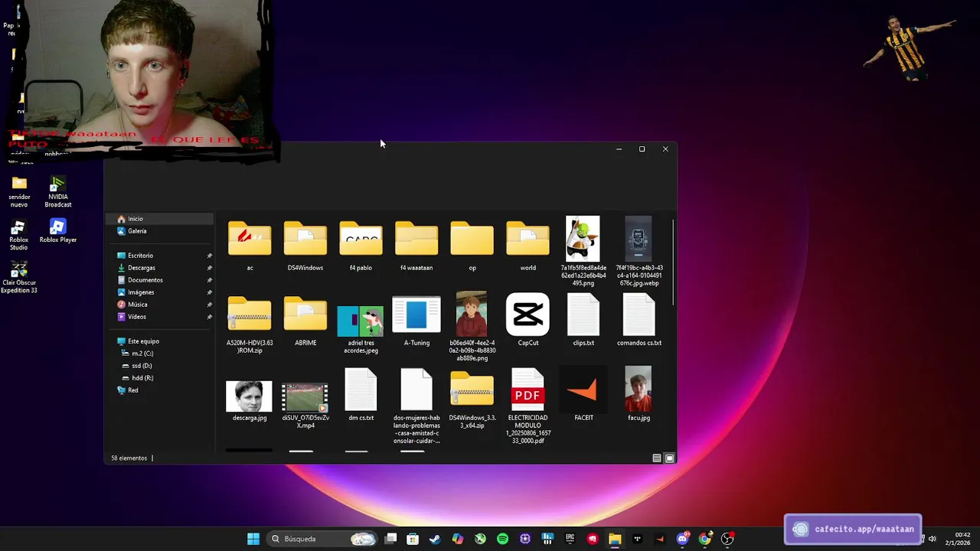Open Descargas in the sidebar
The width and height of the screenshot is (980, 551).
(159, 268)
